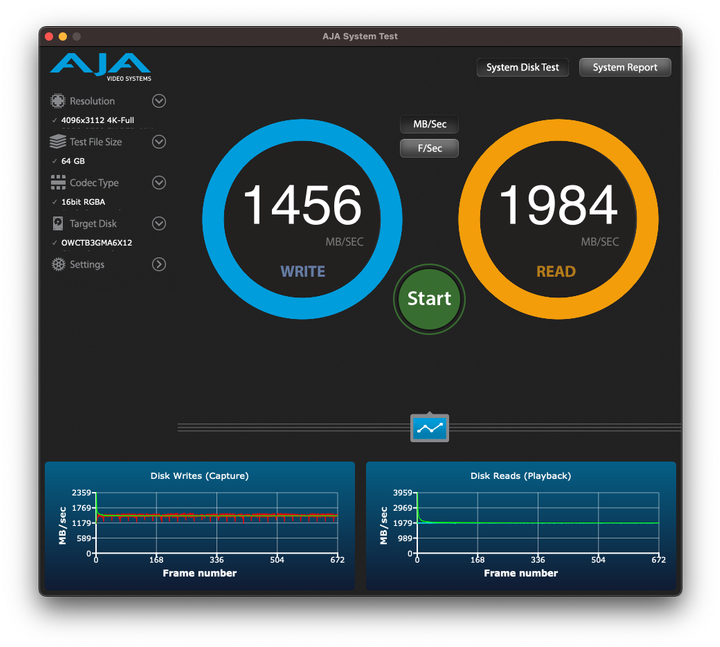Click the graph chart icon button
Viewport: 720px width, 647px height.
pos(429,428)
